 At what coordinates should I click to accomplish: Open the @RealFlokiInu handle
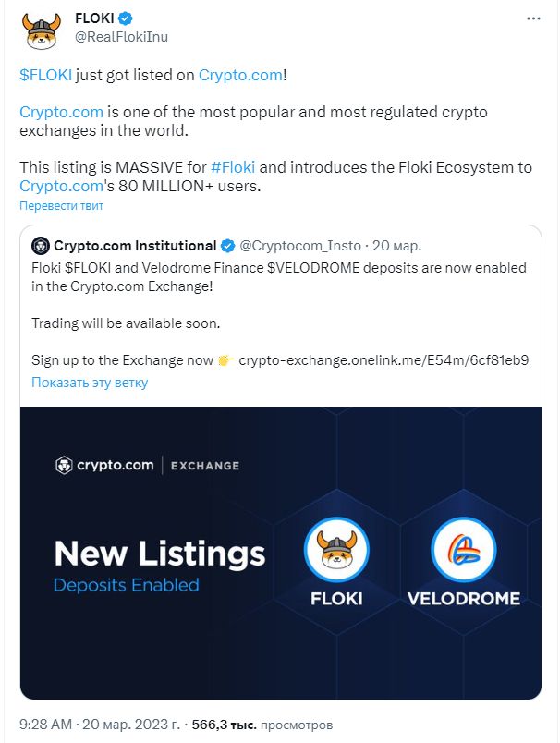(121, 37)
